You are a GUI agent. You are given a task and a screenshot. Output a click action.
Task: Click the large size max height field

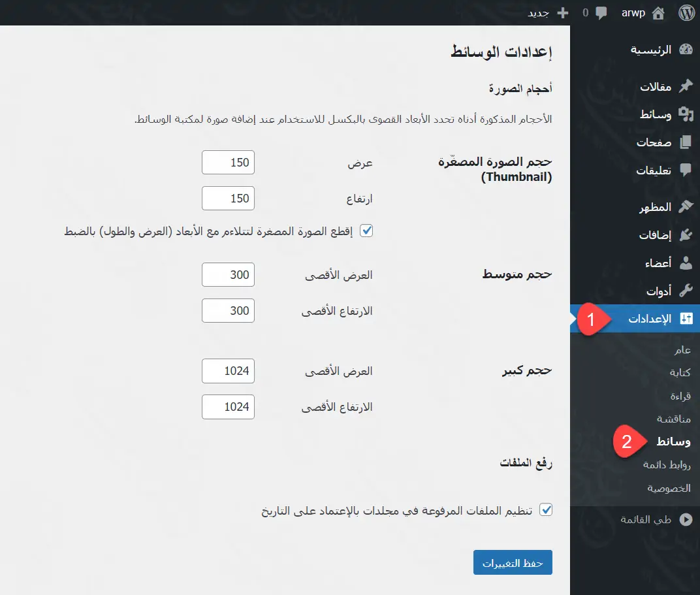click(228, 407)
